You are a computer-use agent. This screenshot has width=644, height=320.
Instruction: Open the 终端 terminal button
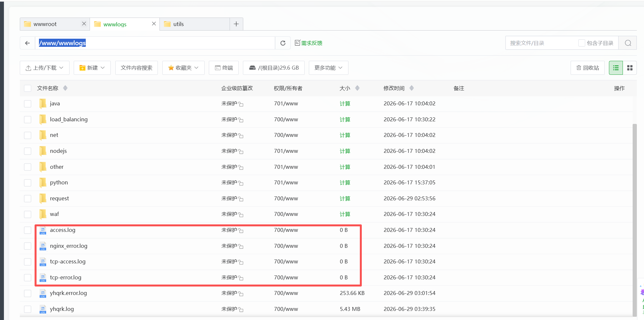(x=224, y=68)
